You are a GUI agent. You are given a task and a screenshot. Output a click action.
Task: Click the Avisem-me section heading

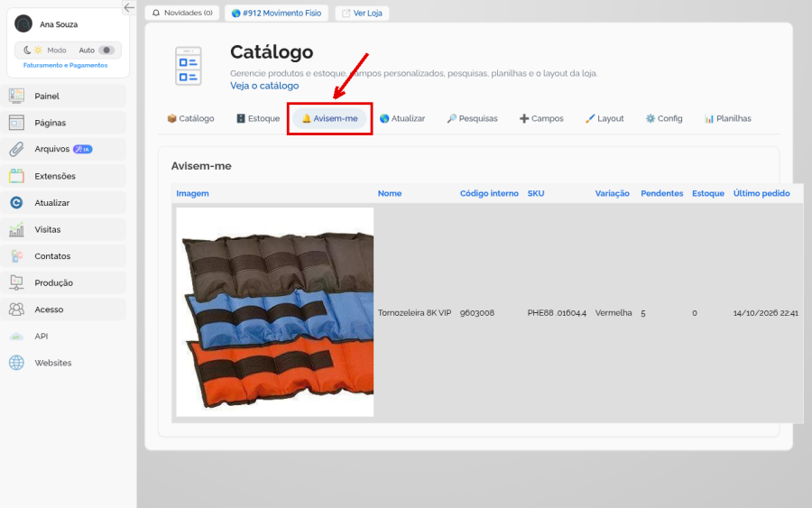click(201, 166)
